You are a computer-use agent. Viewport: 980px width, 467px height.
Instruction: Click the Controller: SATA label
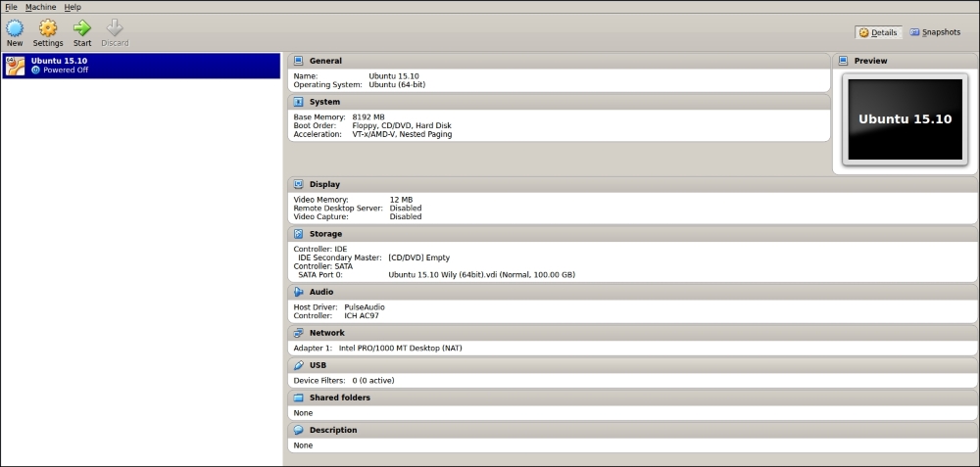[323, 266]
